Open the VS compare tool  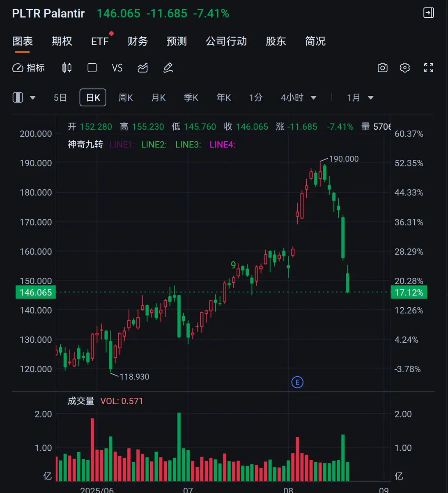[117, 68]
